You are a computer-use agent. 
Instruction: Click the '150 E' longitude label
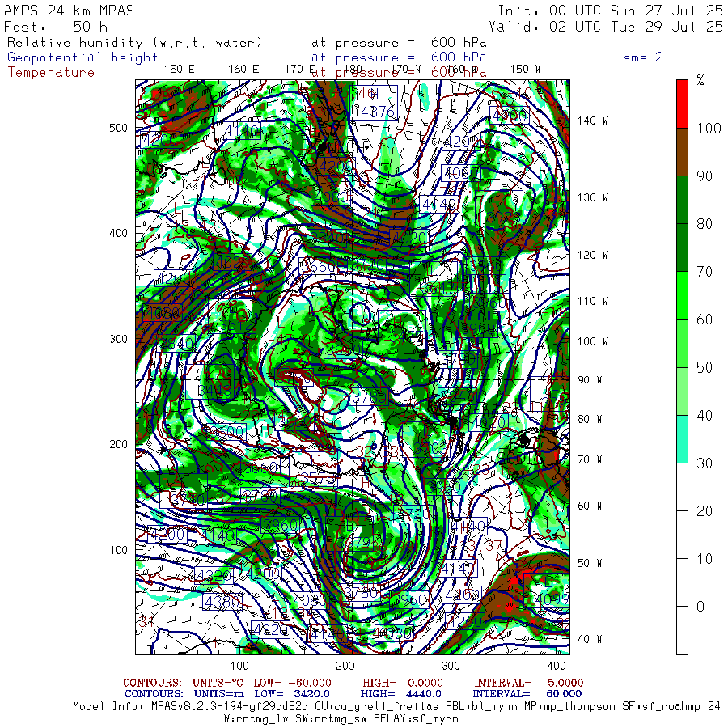180,70
